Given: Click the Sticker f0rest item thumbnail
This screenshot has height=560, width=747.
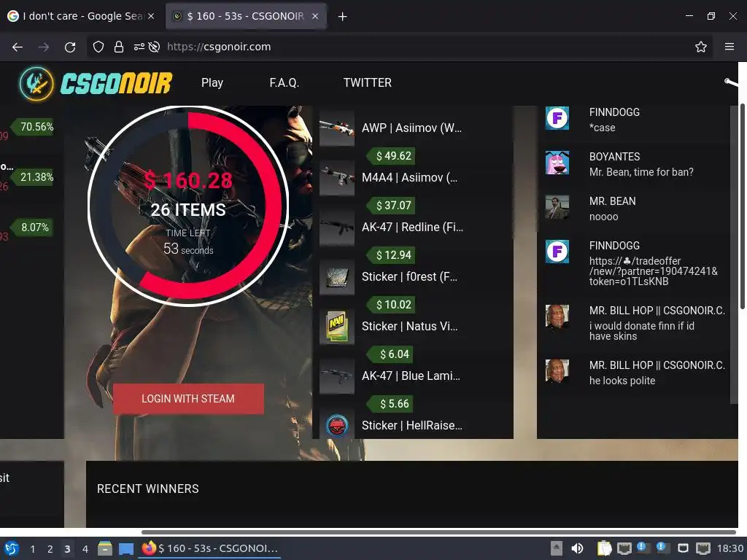Looking at the screenshot, I should (337, 277).
